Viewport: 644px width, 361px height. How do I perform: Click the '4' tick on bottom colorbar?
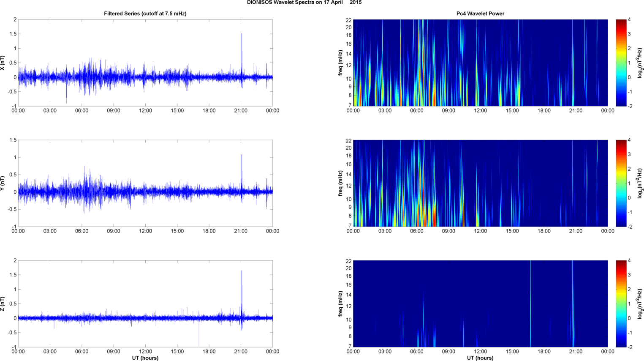click(x=629, y=261)
